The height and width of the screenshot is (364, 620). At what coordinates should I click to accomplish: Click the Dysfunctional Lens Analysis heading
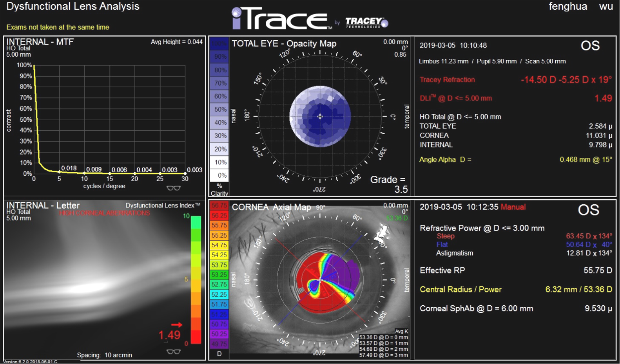click(x=73, y=6)
